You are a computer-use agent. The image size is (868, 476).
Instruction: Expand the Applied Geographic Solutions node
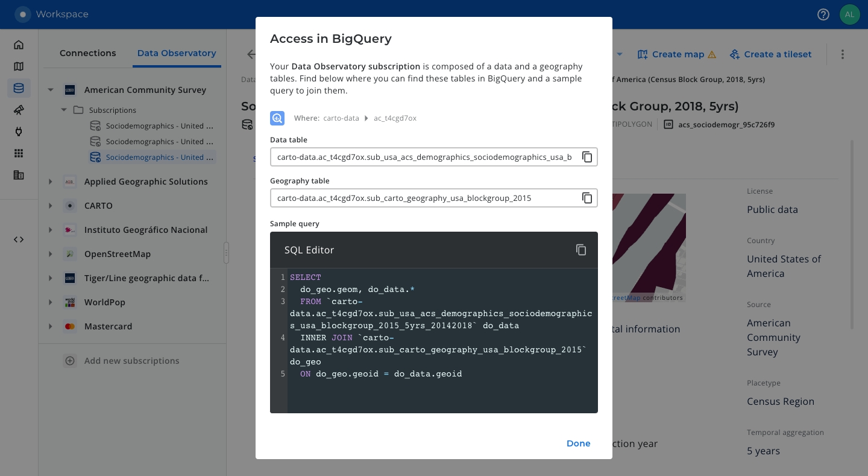pos(51,182)
